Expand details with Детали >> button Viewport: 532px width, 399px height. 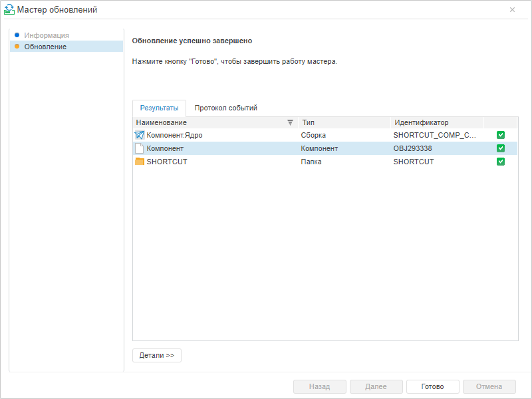[x=157, y=355]
